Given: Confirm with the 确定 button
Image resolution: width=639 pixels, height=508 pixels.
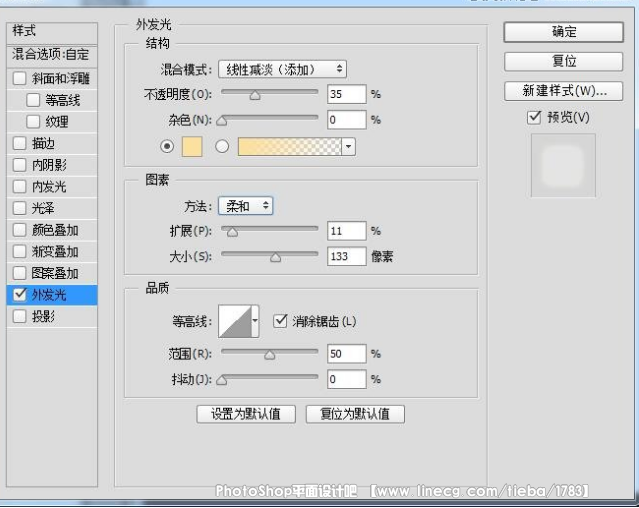Looking at the screenshot, I should 564,32.
